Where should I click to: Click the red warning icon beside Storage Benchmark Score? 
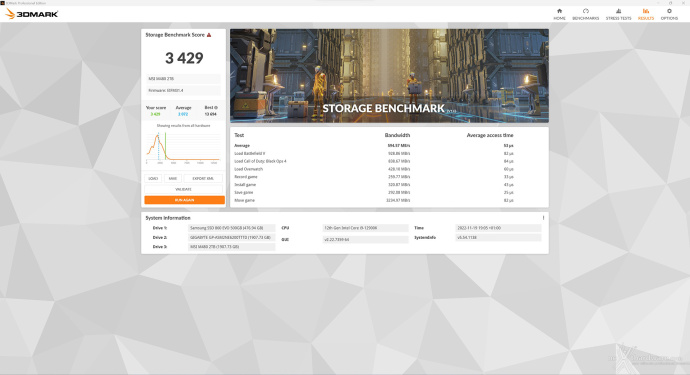pyautogui.click(x=209, y=35)
